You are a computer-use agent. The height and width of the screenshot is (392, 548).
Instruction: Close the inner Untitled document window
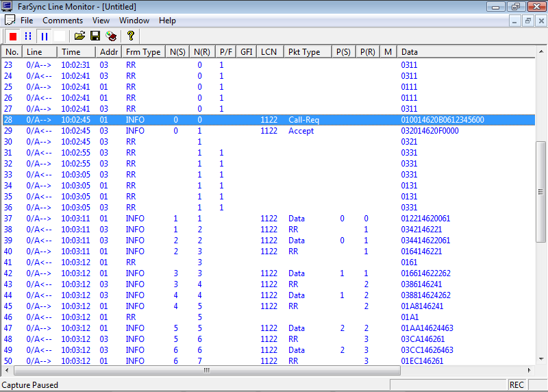pos(541,21)
